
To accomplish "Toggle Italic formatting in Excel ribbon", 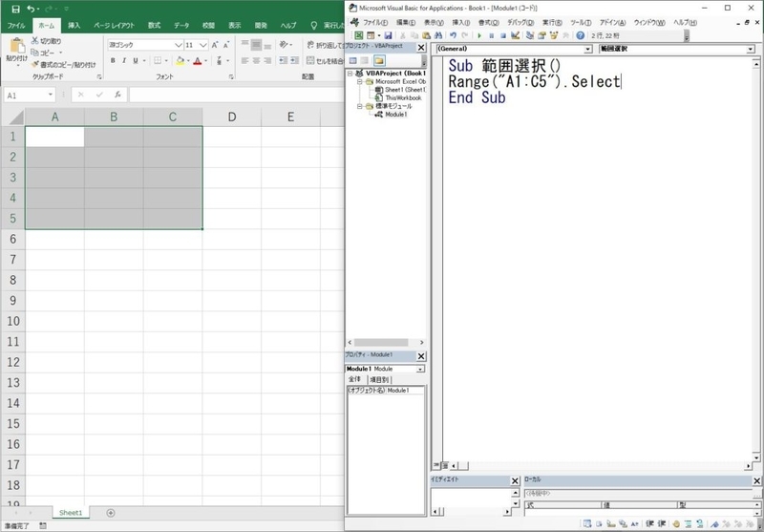I will pyautogui.click(x=124, y=60).
